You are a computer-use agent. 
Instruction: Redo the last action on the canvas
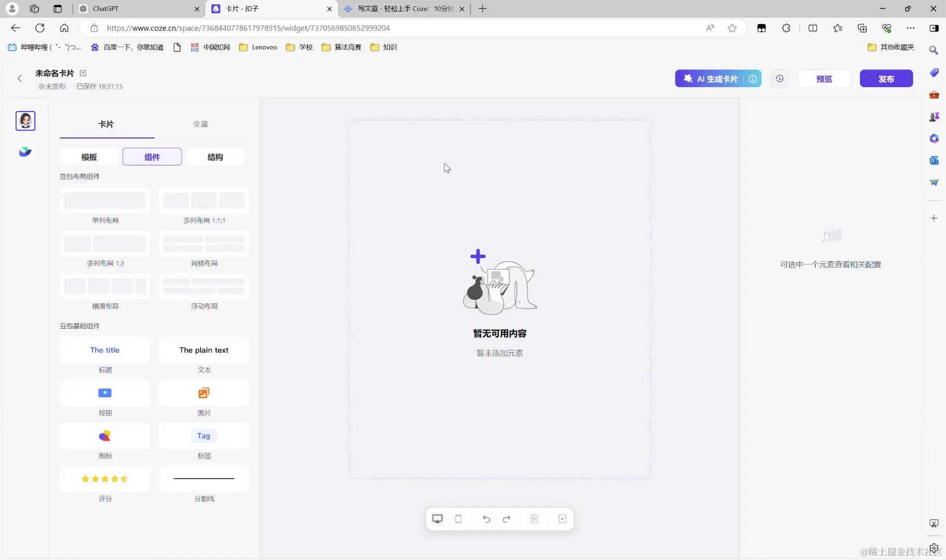[x=506, y=519]
